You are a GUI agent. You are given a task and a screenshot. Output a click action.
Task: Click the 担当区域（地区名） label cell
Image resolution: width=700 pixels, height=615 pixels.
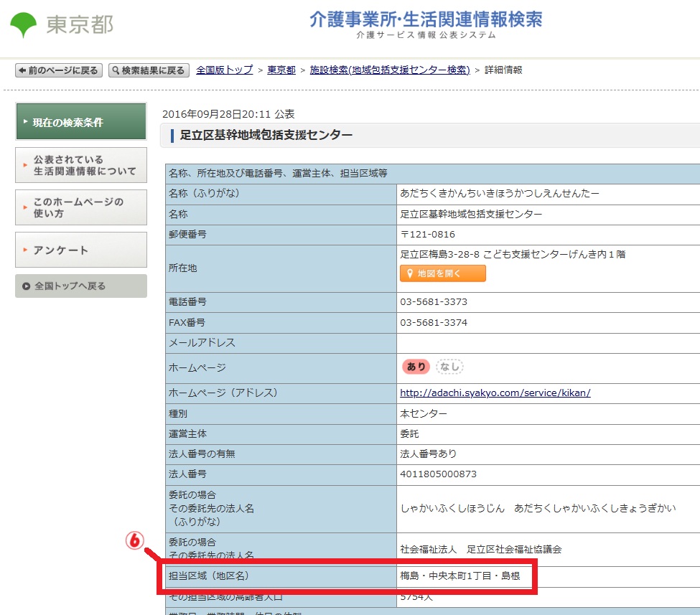click(x=281, y=577)
